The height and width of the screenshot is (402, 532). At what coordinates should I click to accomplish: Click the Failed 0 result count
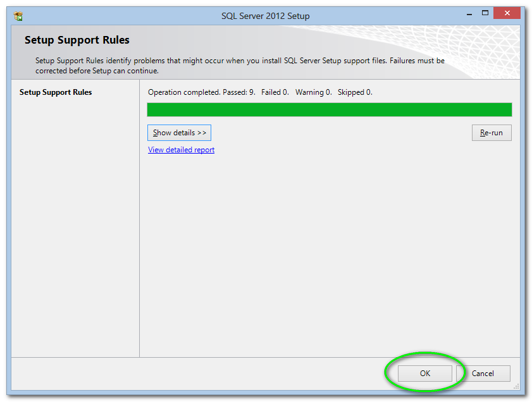point(275,92)
